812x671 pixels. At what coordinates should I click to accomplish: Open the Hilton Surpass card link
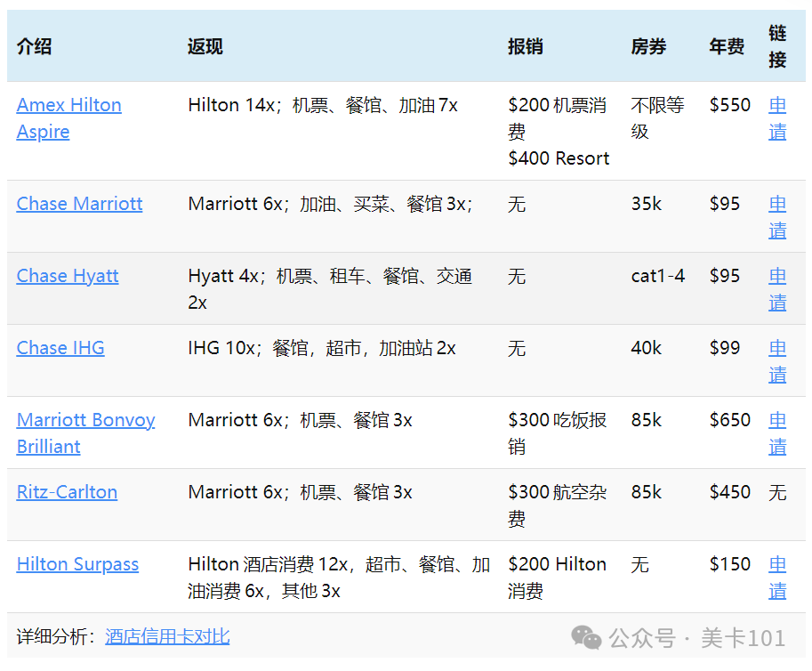click(x=77, y=563)
